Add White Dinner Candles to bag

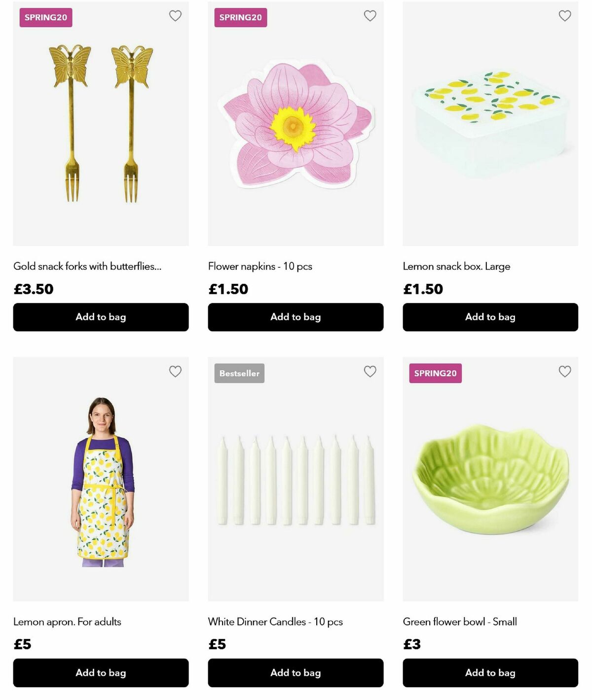(296, 673)
